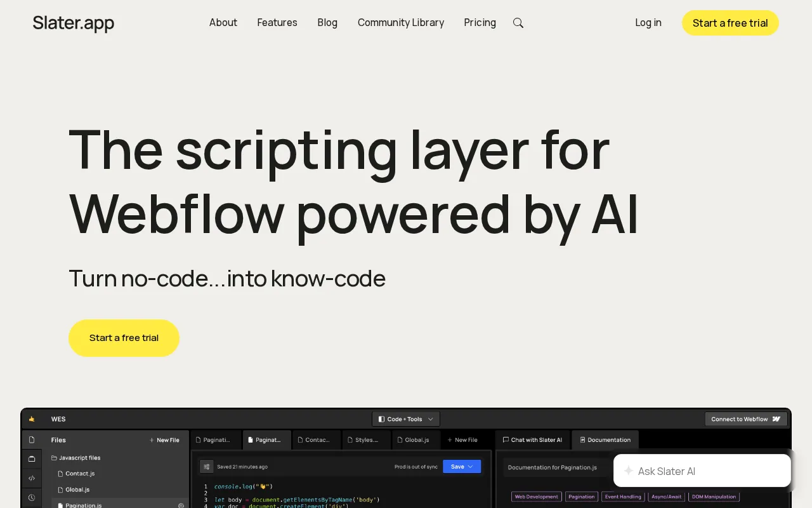Select the DOM Manipulation tag
Image resolution: width=812 pixels, height=508 pixels.
[x=714, y=497]
